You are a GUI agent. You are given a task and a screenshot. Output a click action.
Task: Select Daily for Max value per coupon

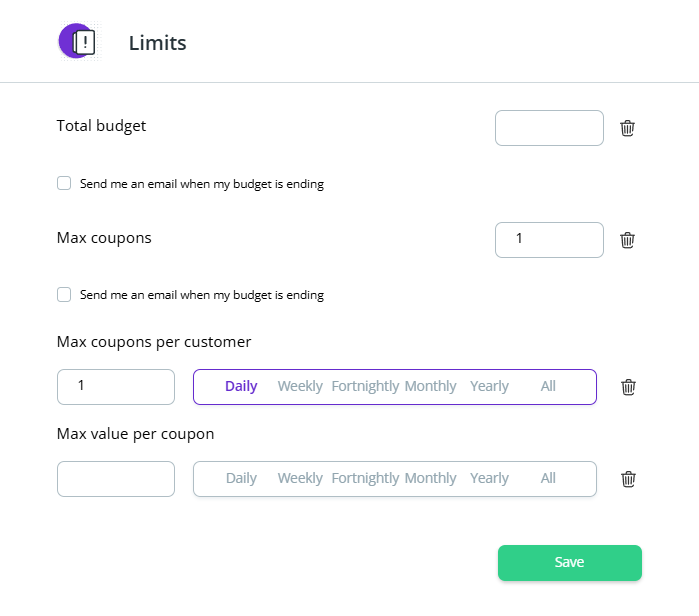click(x=241, y=479)
